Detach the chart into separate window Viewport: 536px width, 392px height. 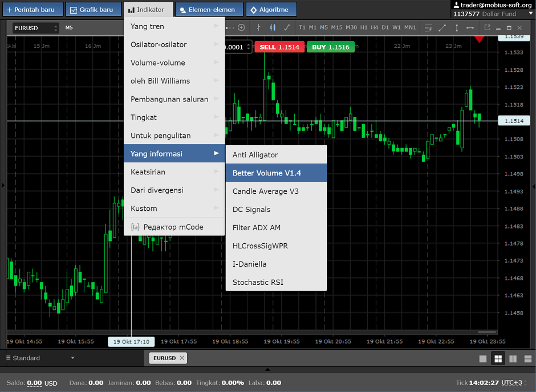coord(487,27)
